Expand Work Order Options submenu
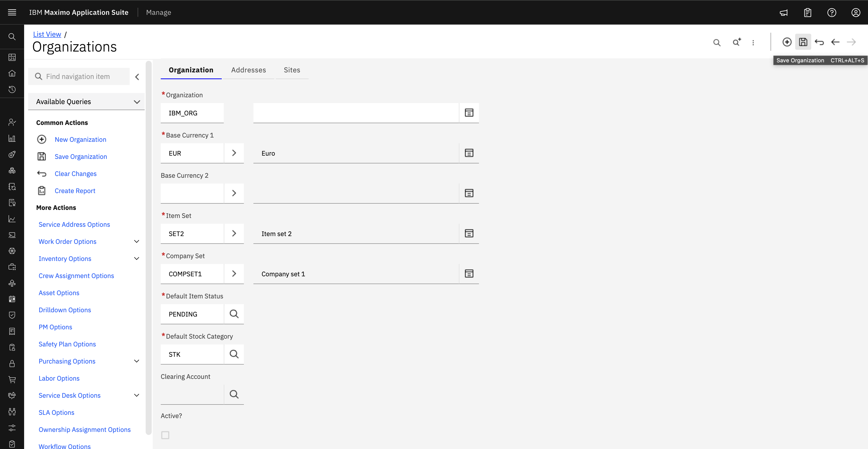The image size is (868, 449). tap(136, 242)
